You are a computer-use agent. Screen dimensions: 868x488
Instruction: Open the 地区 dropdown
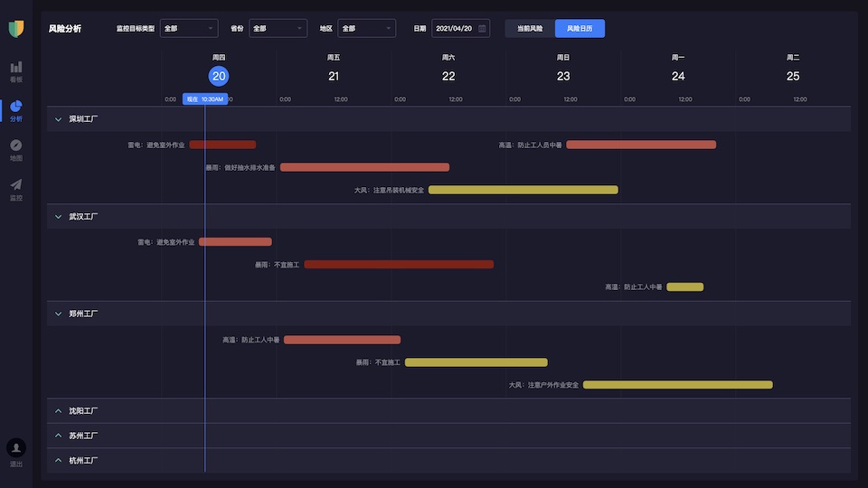[366, 28]
